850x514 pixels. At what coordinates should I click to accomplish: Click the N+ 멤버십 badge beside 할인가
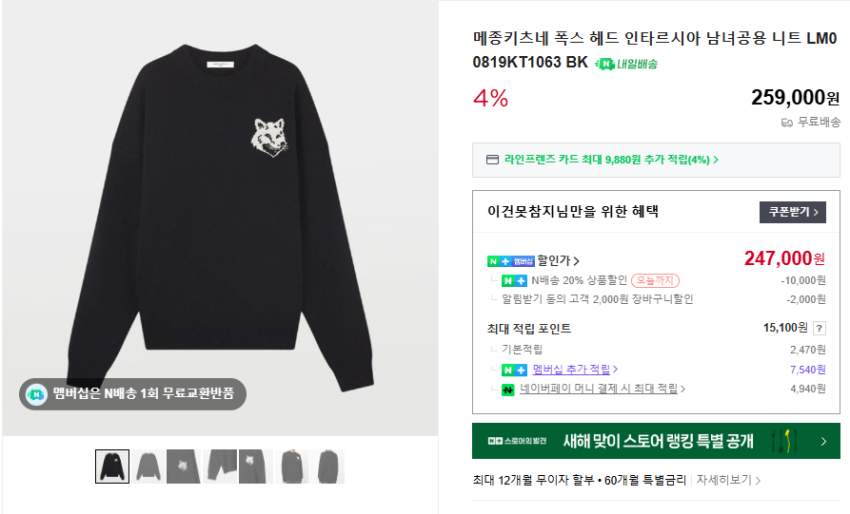(x=511, y=261)
